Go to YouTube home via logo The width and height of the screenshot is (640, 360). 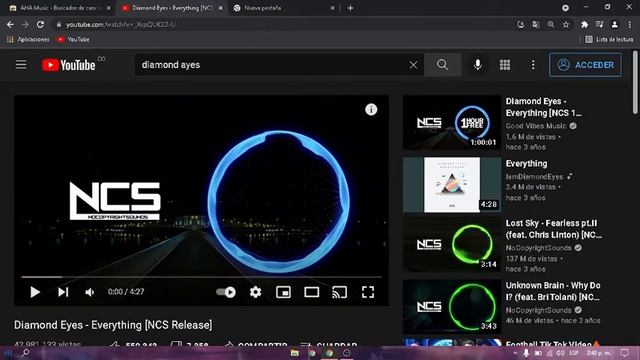[x=69, y=65]
